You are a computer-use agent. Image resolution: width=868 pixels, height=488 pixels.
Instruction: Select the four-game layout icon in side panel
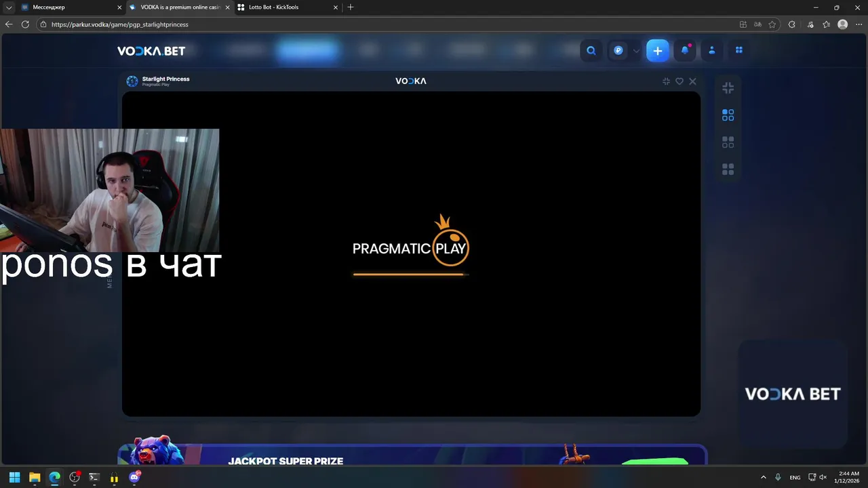point(728,169)
